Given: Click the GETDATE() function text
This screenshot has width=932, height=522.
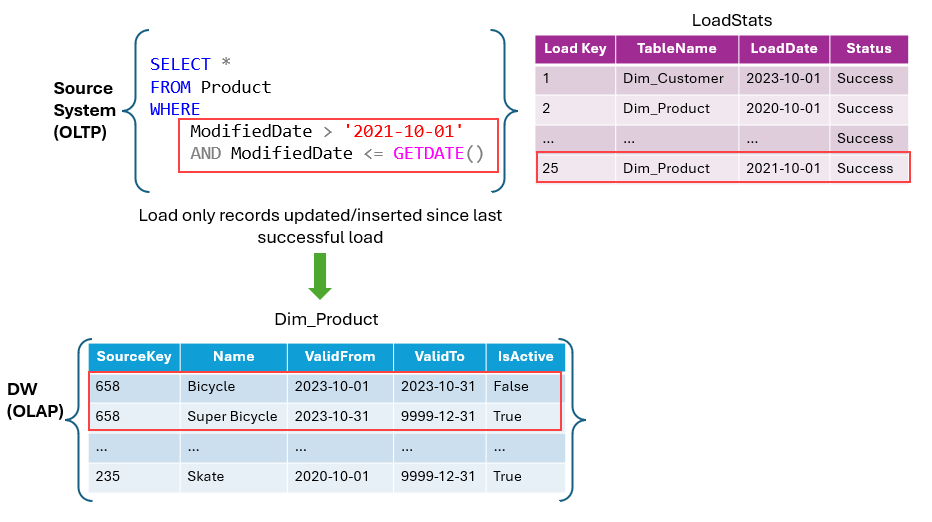Looking at the screenshot, I should coord(439,153).
